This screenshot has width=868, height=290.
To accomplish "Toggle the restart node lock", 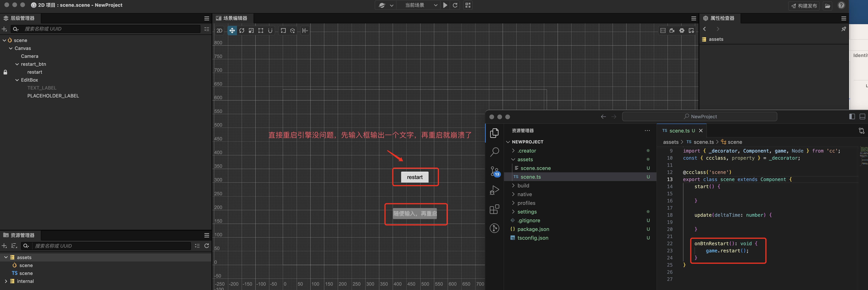I will [5, 72].
